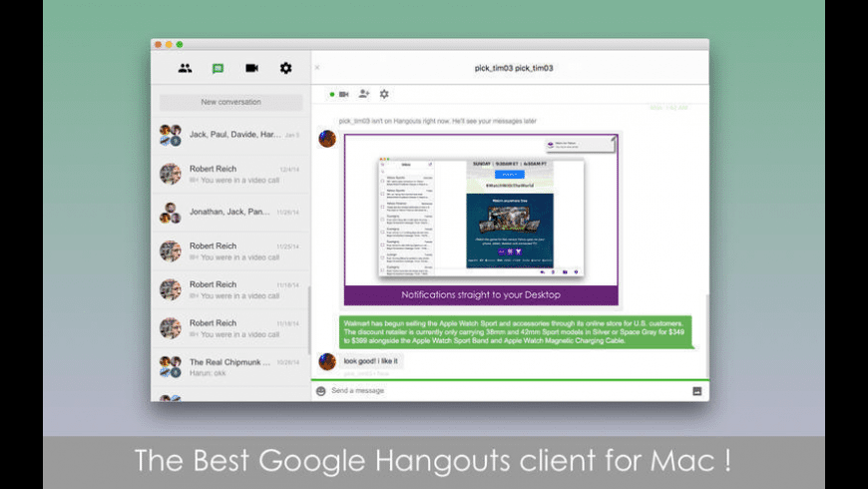Attach a photo using image icon
This screenshot has width=868, height=489.
[x=697, y=391]
